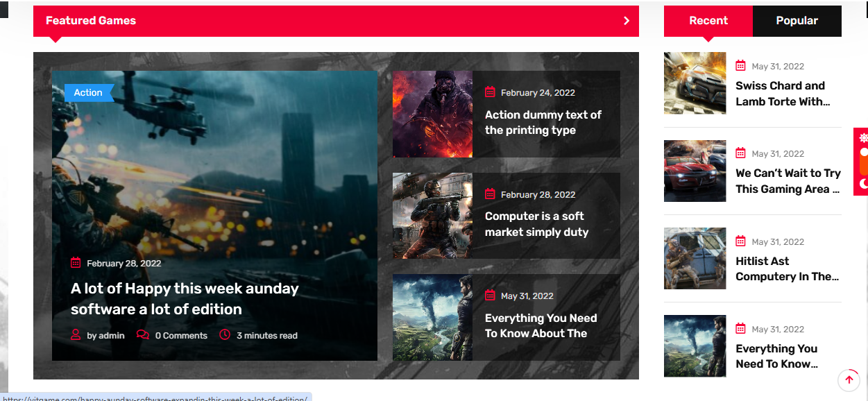The height and width of the screenshot is (401, 868).
Task: Click the soldier aiming rifle thumbnail
Action: (432, 216)
